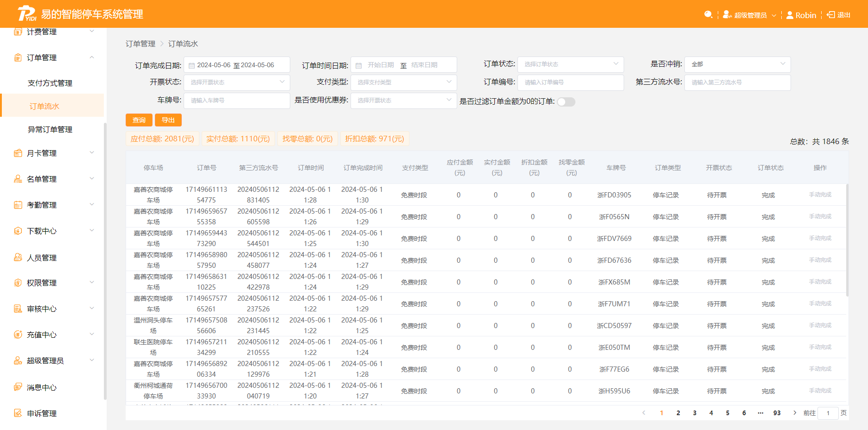
Task: Jump to last page 93
Action: pos(777,413)
